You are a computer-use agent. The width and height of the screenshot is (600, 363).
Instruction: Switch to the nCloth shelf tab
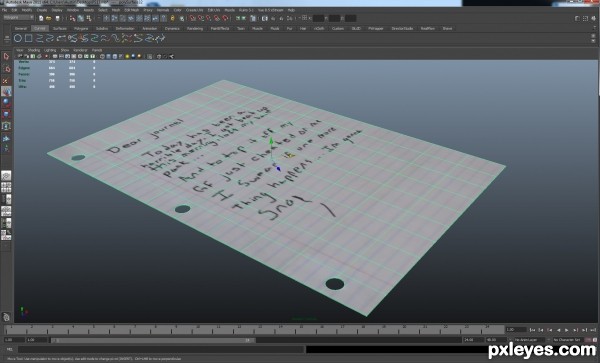[319, 28]
